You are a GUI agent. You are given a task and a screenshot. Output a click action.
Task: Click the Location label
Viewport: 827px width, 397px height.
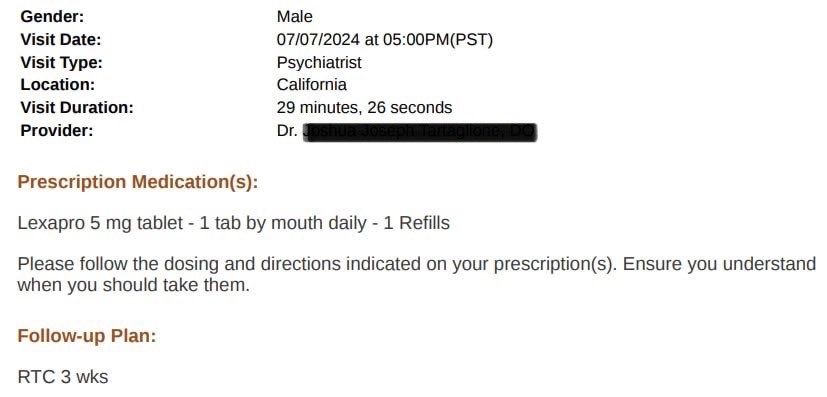click(57, 85)
